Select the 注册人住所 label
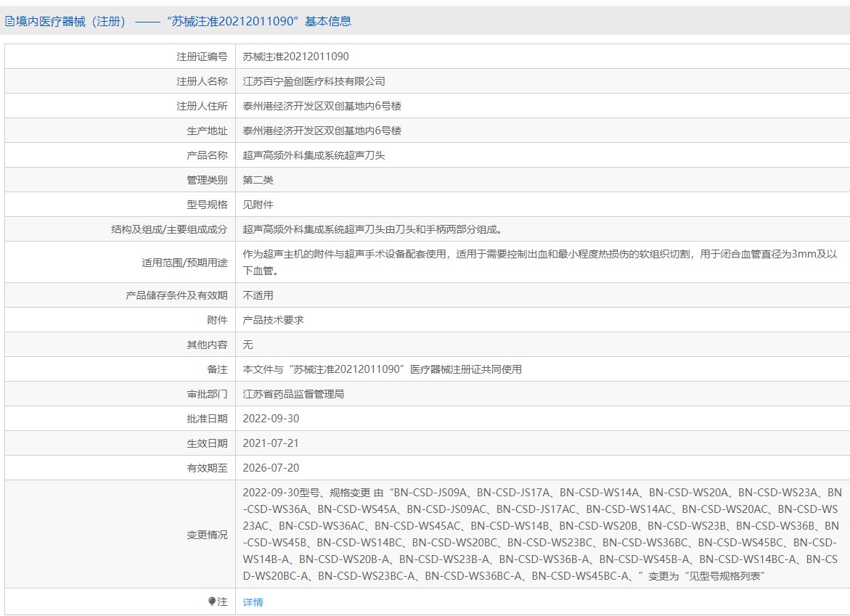This screenshot has width=850, height=616. click(x=202, y=106)
